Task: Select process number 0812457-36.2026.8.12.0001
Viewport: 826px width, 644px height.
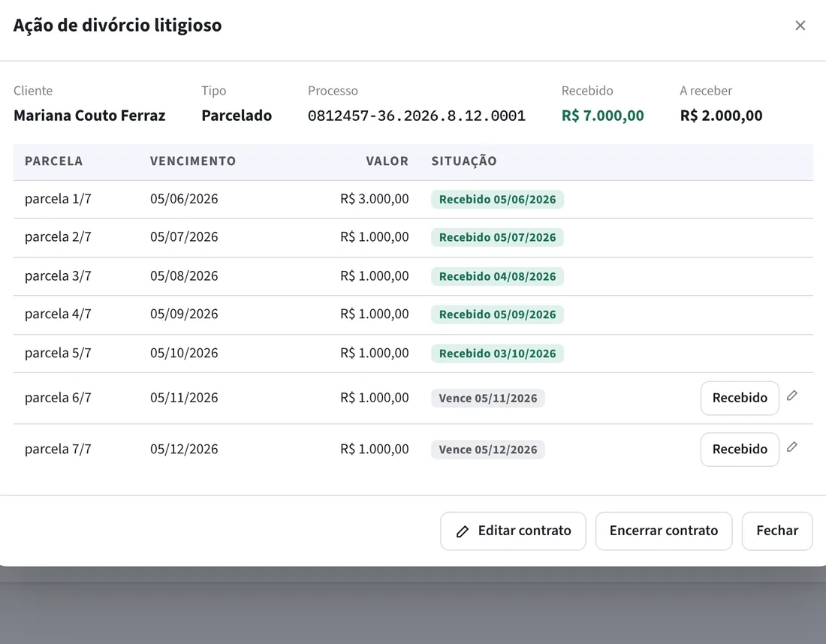Action: click(417, 116)
